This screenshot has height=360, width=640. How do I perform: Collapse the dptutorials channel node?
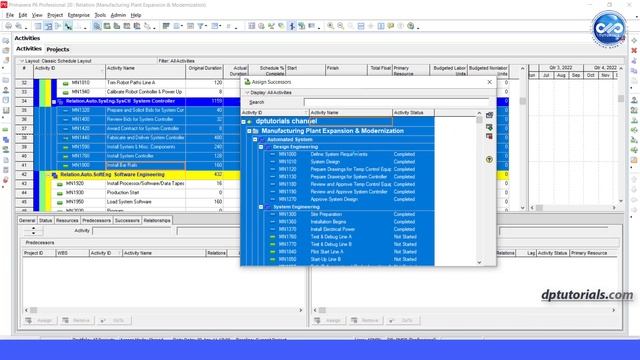tap(244, 122)
